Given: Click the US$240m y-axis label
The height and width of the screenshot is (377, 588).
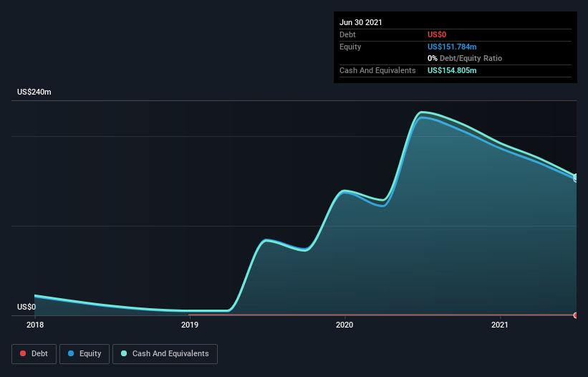Looking at the screenshot, I should click(34, 92).
